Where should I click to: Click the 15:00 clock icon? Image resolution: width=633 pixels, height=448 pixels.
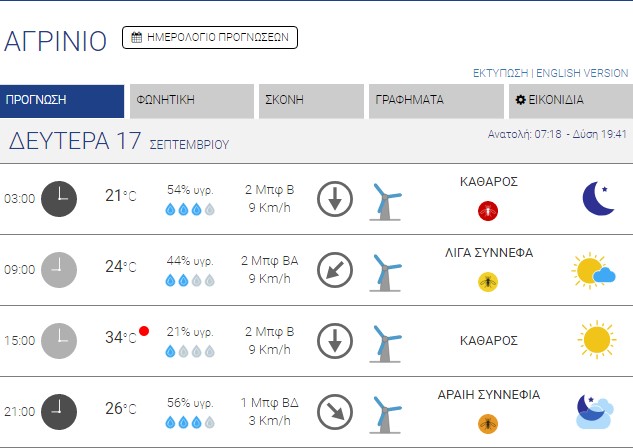[x=59, y=340]
